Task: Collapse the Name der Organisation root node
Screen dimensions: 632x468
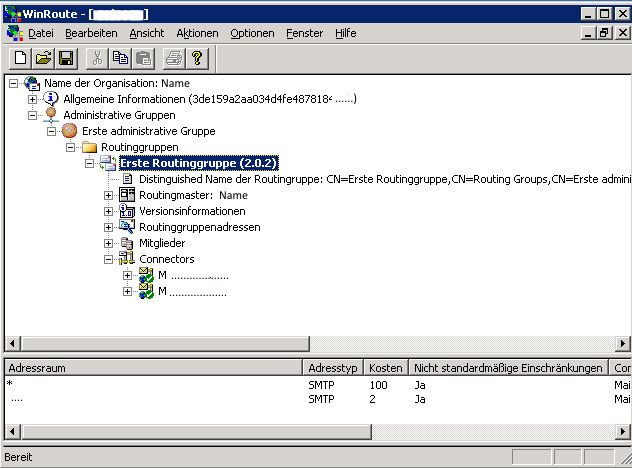Action: [14, 83]
